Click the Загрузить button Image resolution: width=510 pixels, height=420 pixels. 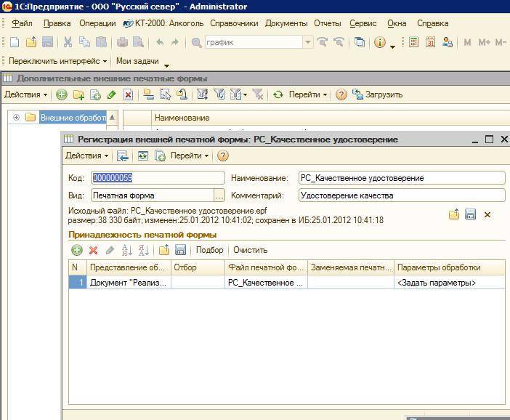pos(378,94)
